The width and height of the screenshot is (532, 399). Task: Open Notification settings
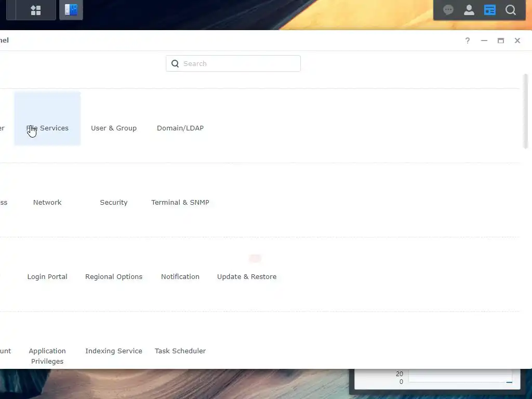(180, 276)
